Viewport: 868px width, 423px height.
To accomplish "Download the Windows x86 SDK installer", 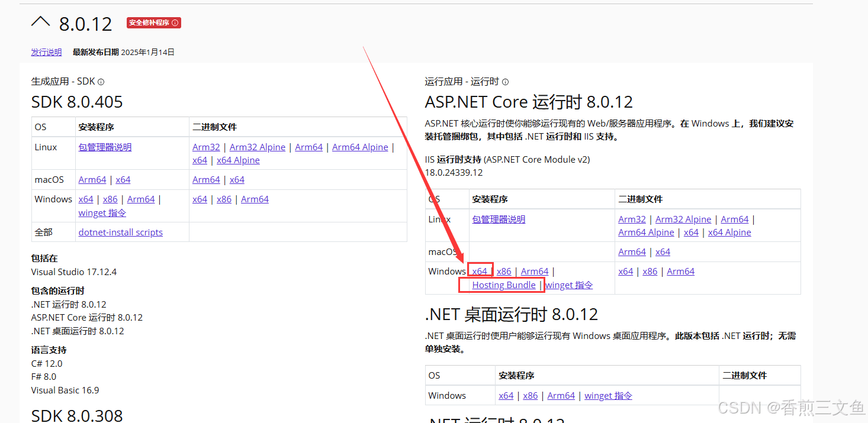I will coord(110,199).
